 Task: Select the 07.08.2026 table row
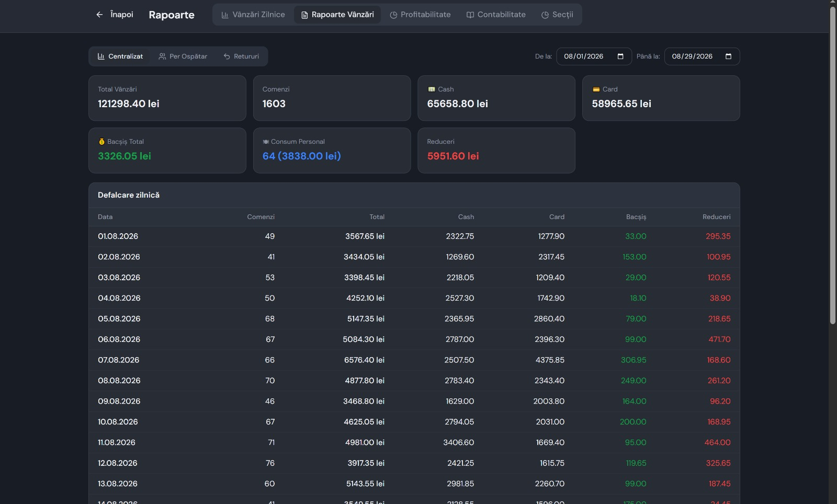tap(414, 360)
